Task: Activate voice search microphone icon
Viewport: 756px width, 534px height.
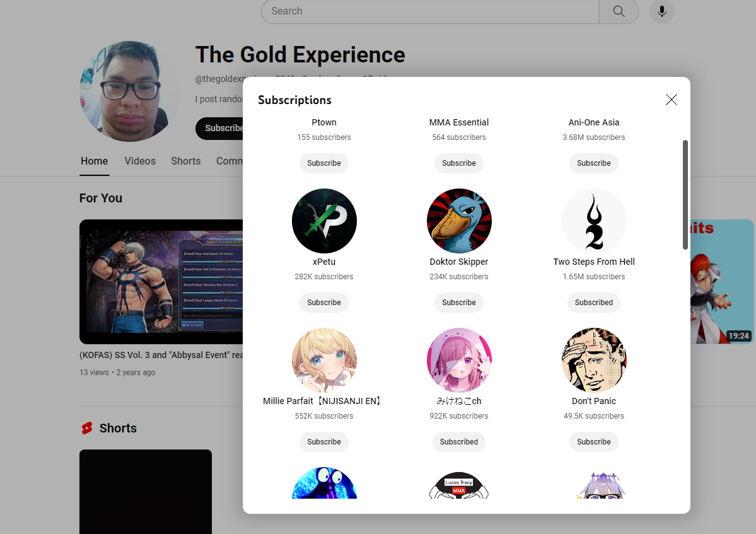Action: [661, 11]
